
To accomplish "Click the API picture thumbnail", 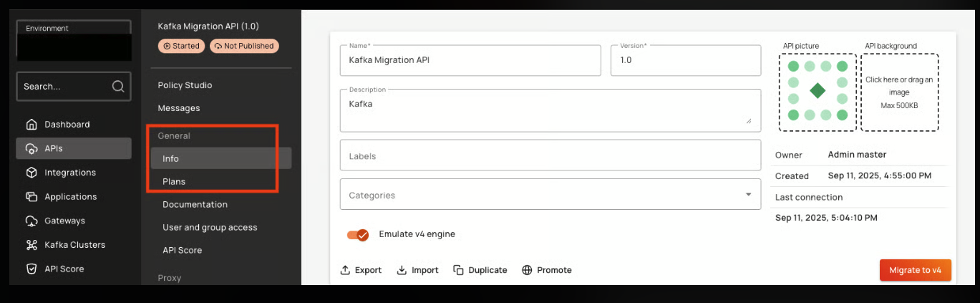I will 818,92.
